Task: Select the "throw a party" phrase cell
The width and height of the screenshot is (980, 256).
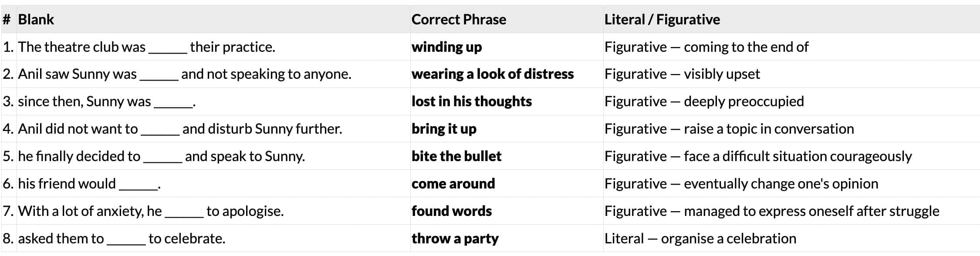Action: pyautogui.click(x=455, y=239)
